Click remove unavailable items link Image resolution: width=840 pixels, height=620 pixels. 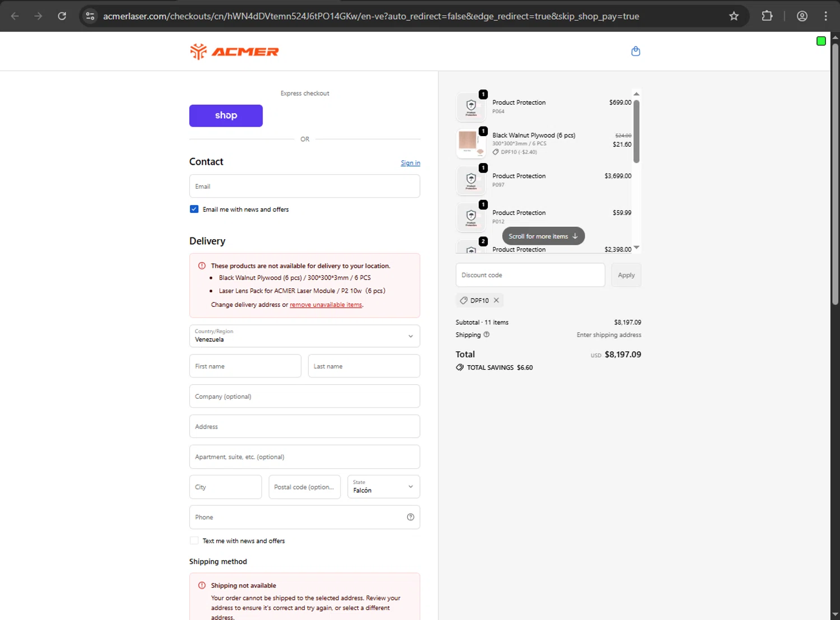326,305
